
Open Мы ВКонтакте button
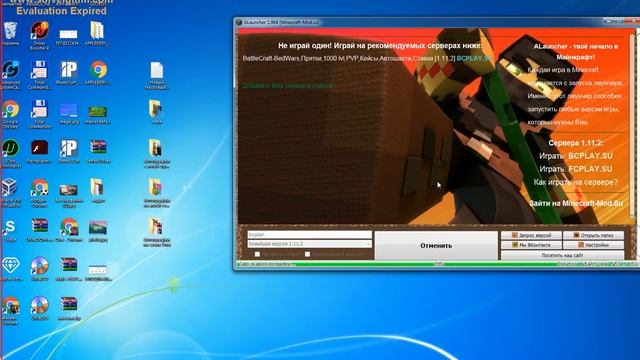point(531,245)
